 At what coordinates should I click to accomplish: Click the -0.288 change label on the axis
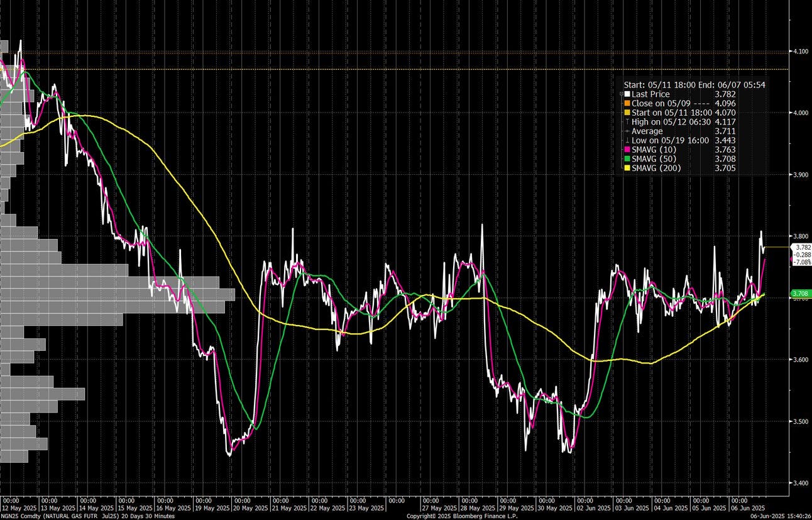(803, 255)
